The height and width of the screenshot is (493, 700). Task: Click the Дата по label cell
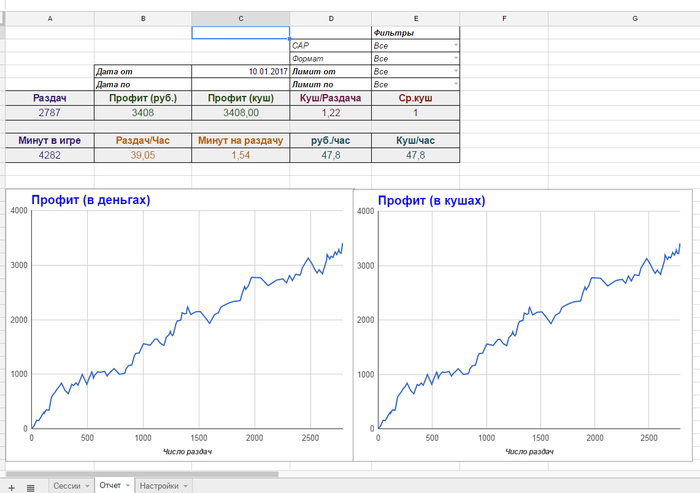(x=143, y=84)
